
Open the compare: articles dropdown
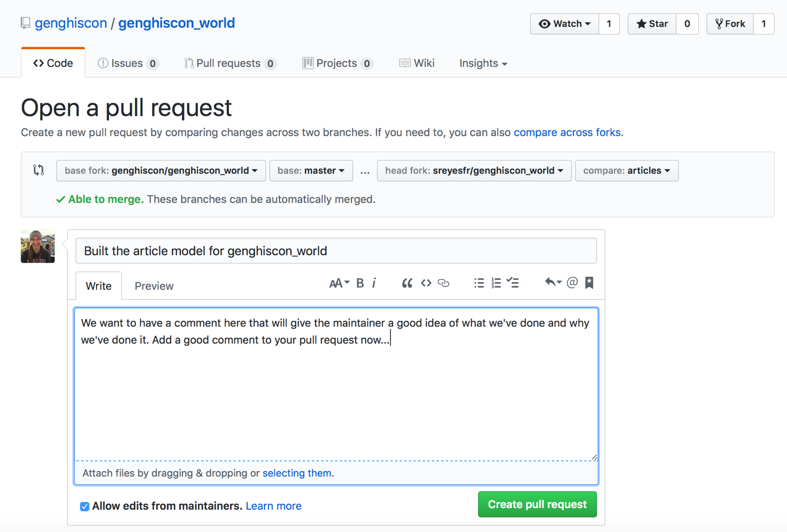point(627,171)
